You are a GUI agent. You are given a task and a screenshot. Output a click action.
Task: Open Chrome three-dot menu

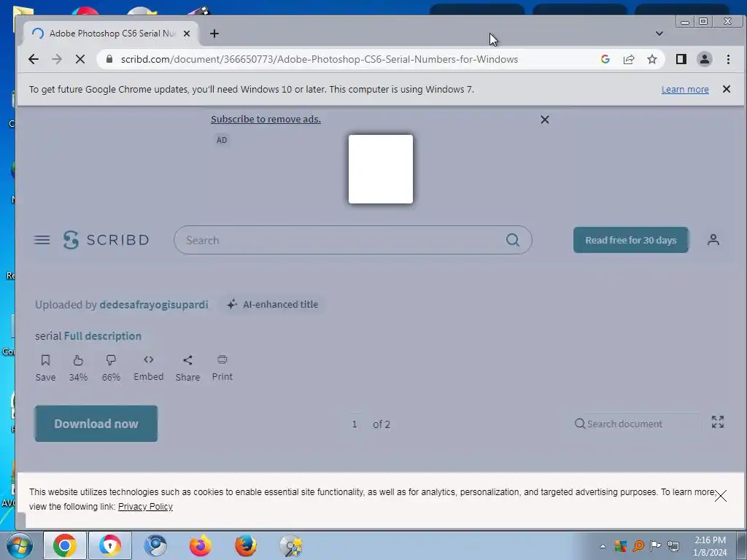click(728, 59)
